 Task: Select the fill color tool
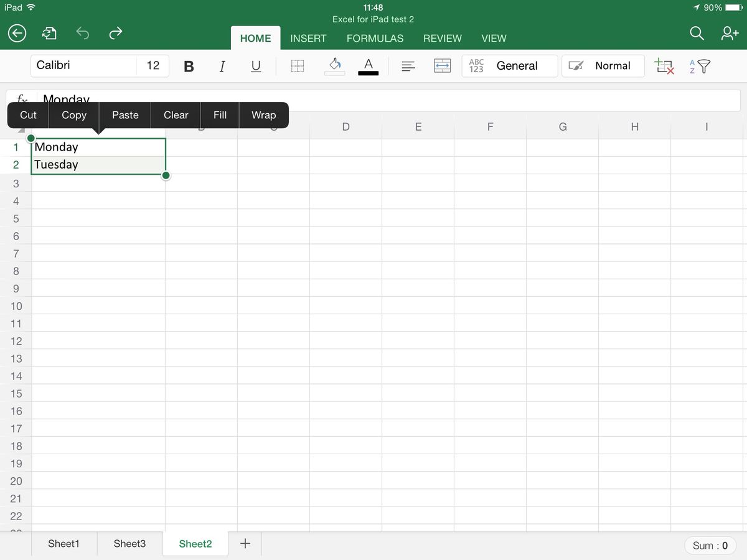coord(334,66)
